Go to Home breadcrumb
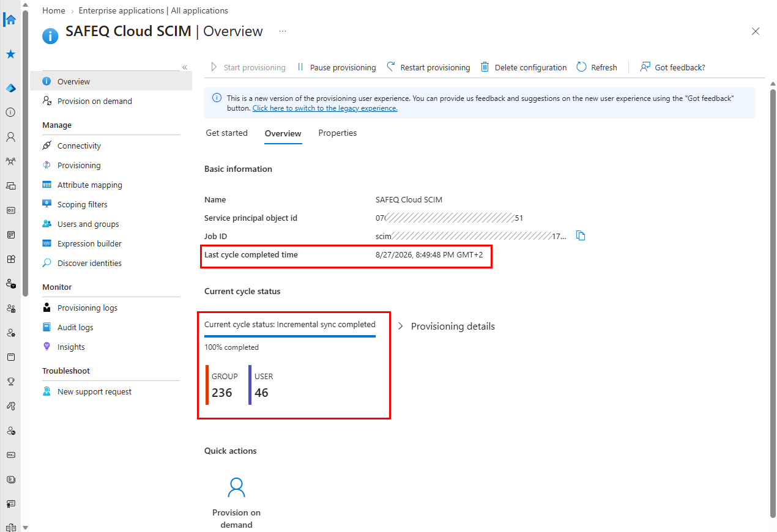777x532 pixels. click(x=54, y=10)
